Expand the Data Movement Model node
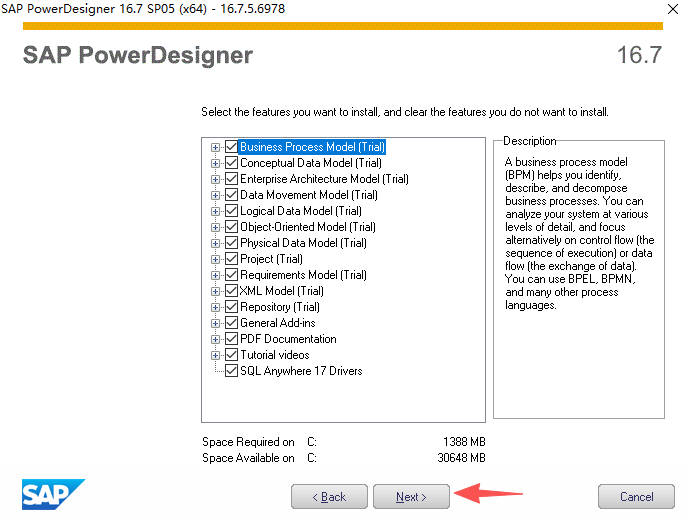This screenshot has height=517, width=688. (215, 196)
